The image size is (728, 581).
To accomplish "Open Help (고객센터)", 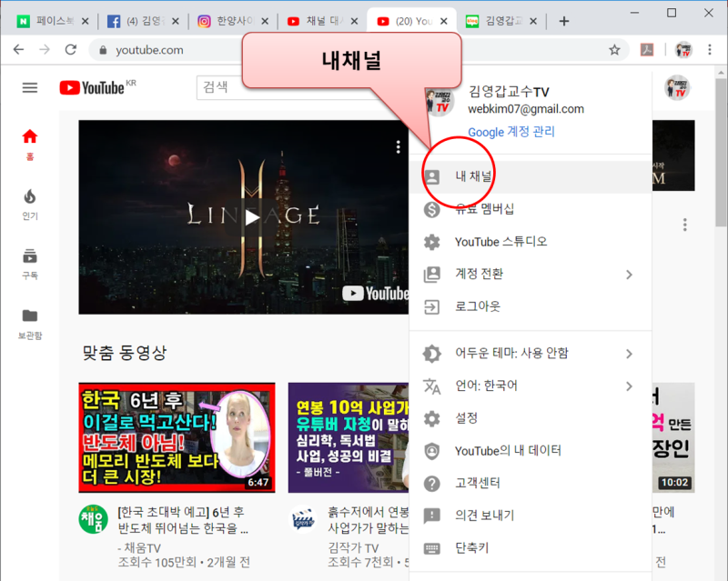I will point(531,483).
